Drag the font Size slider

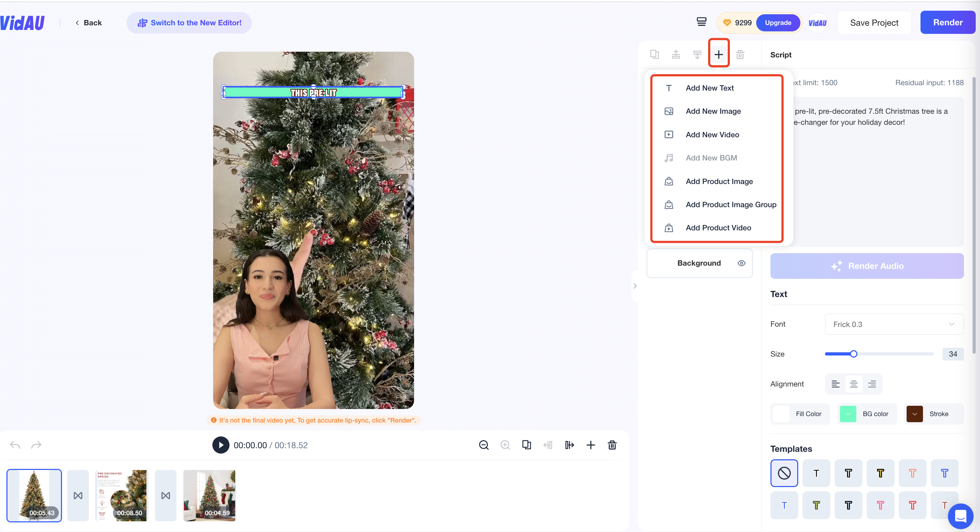click(x=854, y=354)
